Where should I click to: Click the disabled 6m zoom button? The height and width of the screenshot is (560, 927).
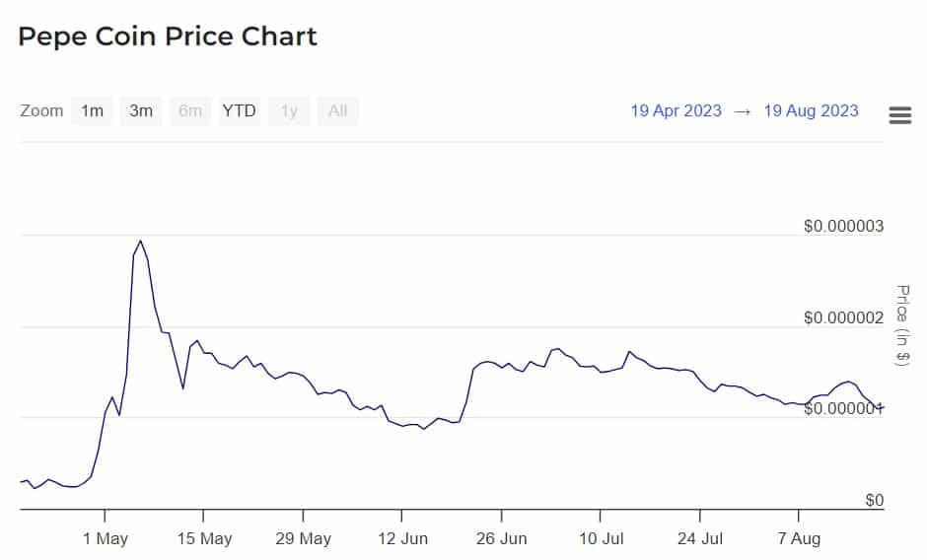click(x=190, y=111)
